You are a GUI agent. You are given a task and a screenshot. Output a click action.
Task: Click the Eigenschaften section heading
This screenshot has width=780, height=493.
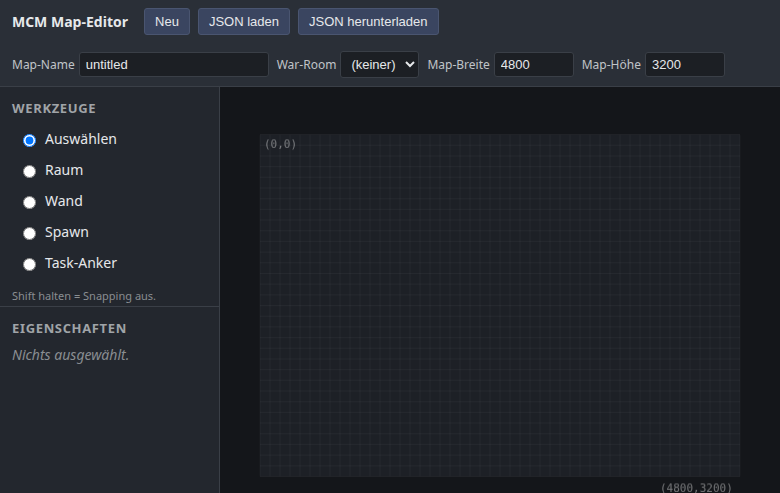point(69,328)
